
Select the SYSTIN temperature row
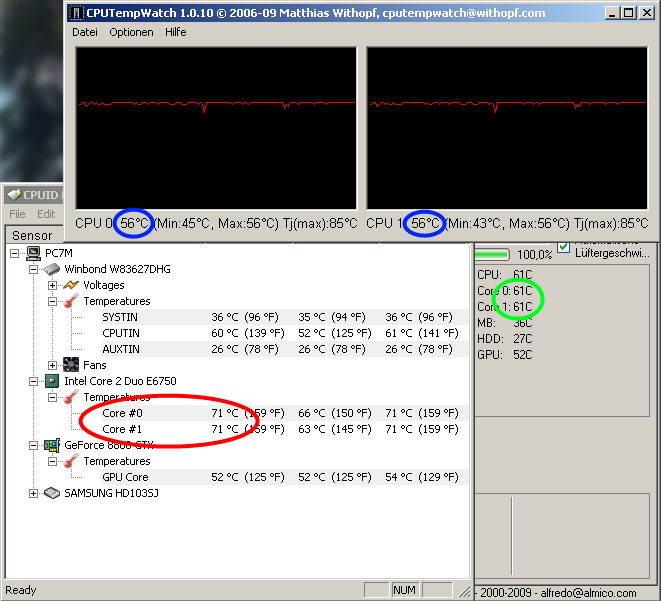(285, 317)
